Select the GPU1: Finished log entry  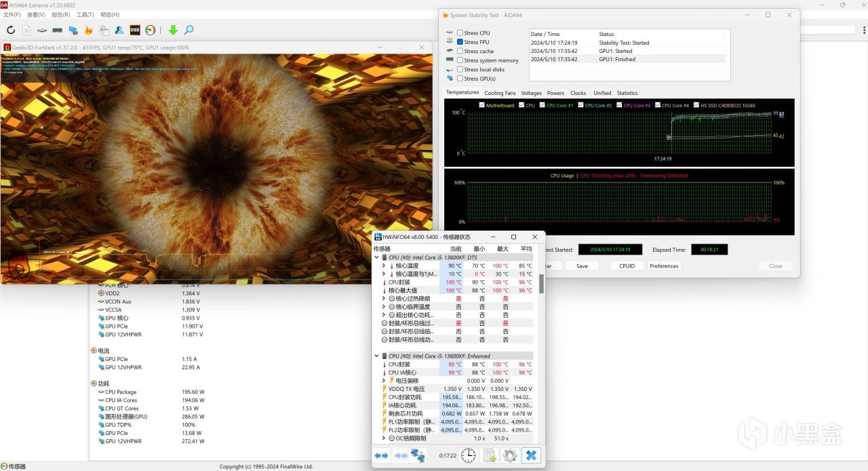pyautogui.click(x=616, y=59)
